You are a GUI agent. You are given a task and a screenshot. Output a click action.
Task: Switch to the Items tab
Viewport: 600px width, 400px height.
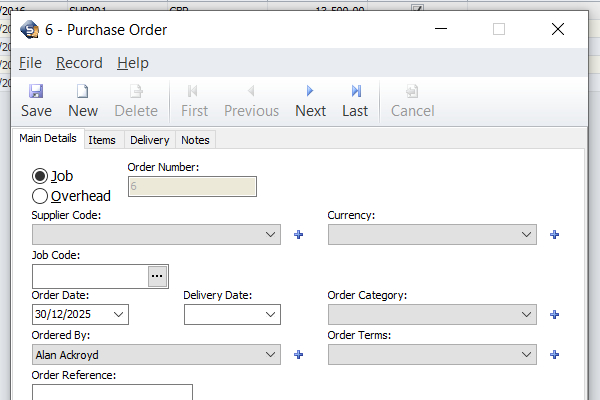102,140
